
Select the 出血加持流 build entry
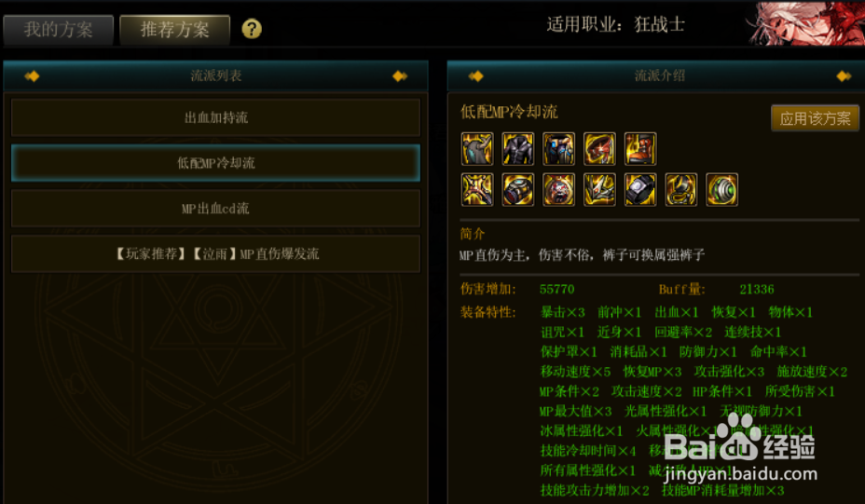(x=215, y=117)
